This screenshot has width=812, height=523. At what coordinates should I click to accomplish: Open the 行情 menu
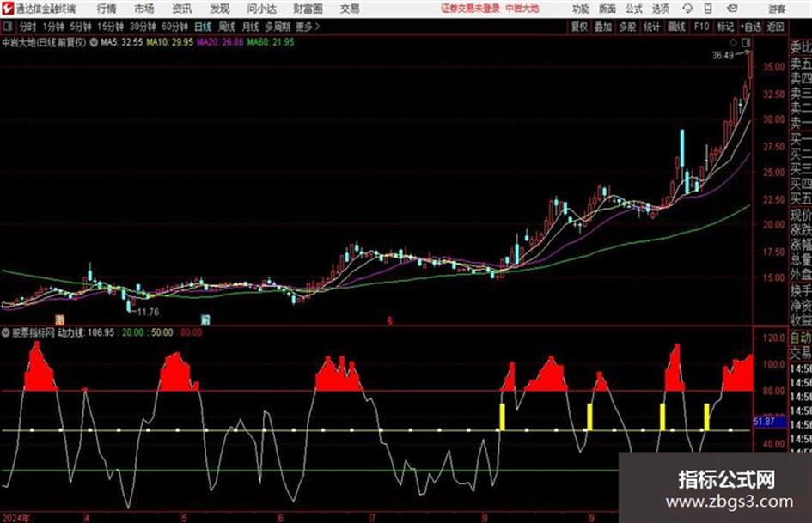coord(107,9)
